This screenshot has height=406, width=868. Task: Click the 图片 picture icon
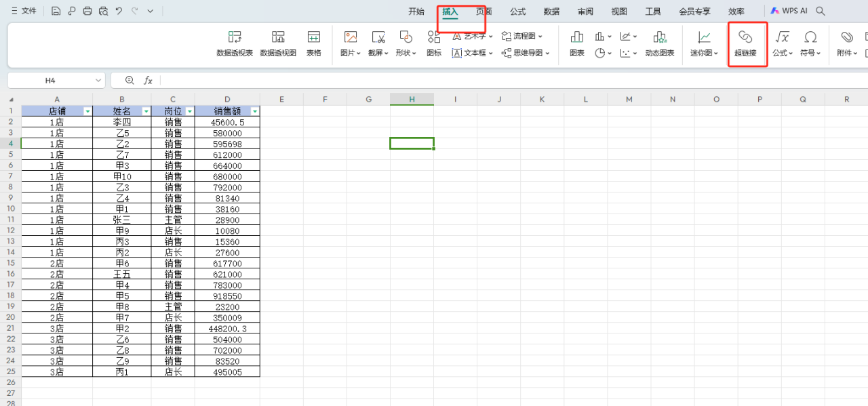point(350,37)
